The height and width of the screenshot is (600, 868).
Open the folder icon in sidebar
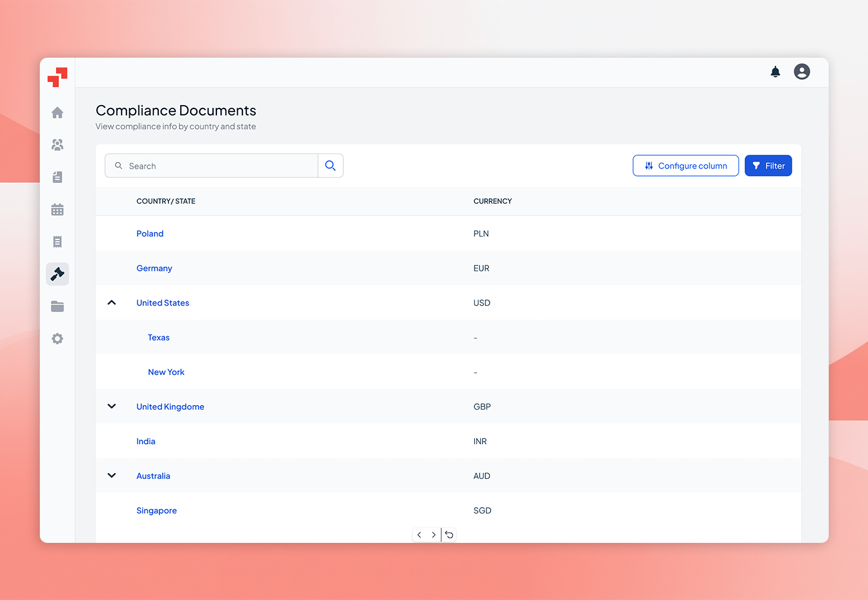pos(57,306)
